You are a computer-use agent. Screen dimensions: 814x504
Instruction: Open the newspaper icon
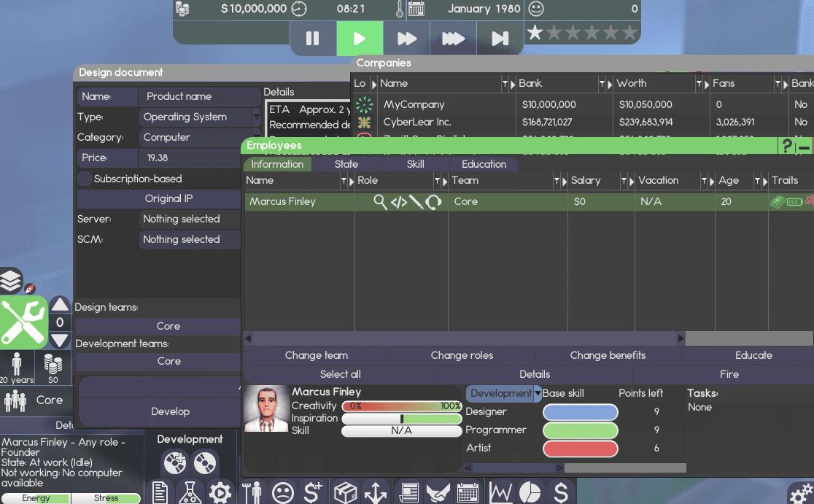click(409, 492)
